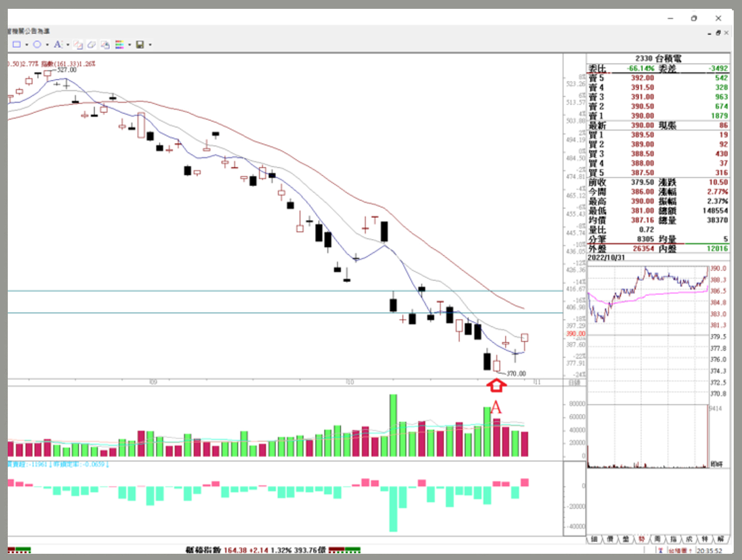Click the 賣1 row price 390.00
The width and height of the screenshot is (742, 560).
click(642, 116)
